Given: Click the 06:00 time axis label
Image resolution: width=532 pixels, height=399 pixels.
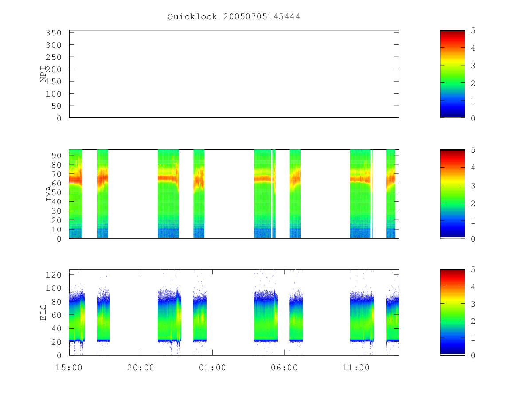Looking at the screenshot, I should [x=284, y=368].
